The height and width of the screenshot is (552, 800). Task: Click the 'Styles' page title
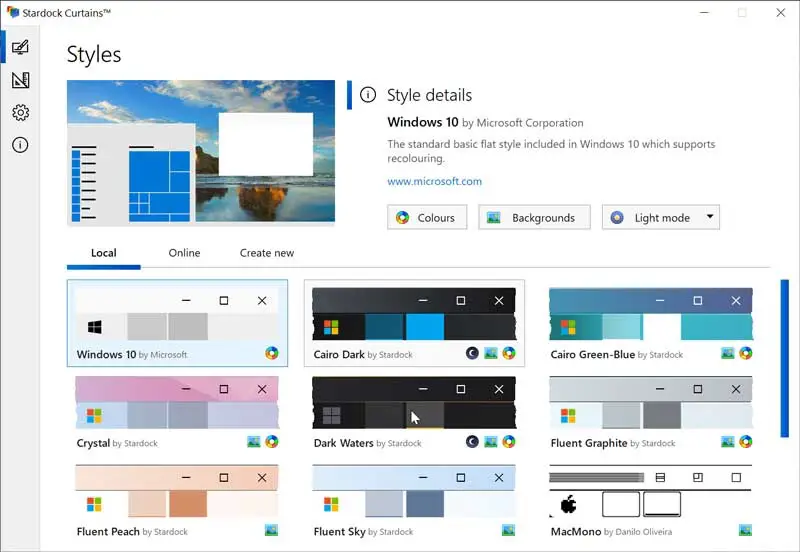coord(94,54)
